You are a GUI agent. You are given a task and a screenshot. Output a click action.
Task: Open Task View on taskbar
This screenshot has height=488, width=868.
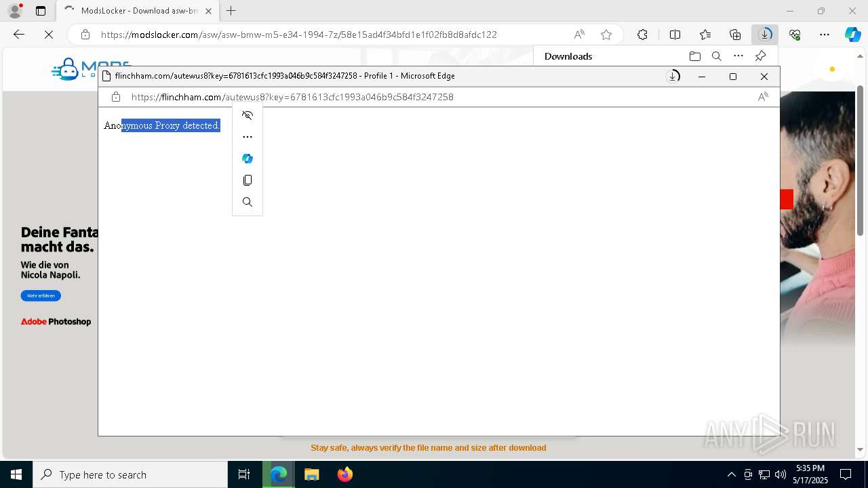pos(244,474)
